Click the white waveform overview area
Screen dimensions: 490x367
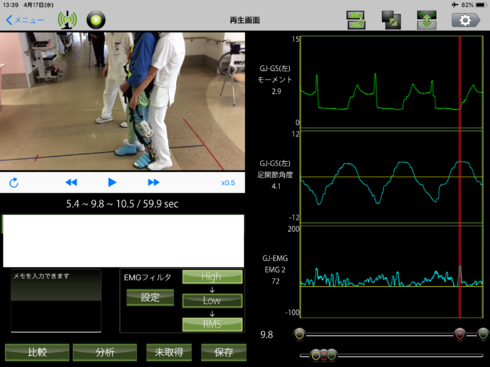[x=123, y=241]
